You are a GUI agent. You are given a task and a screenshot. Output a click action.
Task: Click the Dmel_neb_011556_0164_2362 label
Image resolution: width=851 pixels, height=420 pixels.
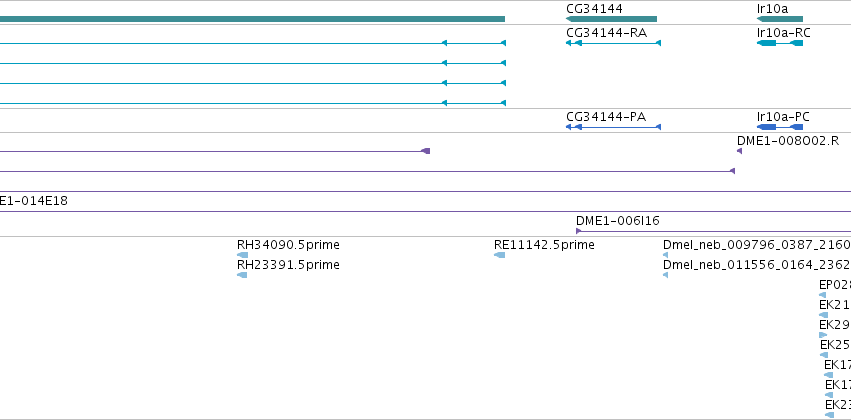click(757, 265)
